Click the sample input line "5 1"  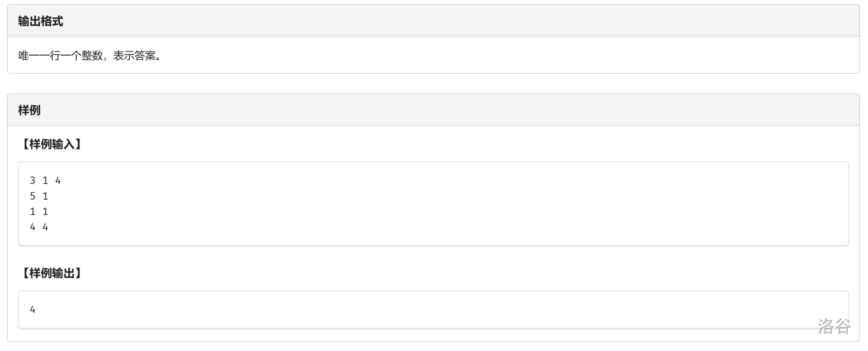pos(39,196)
